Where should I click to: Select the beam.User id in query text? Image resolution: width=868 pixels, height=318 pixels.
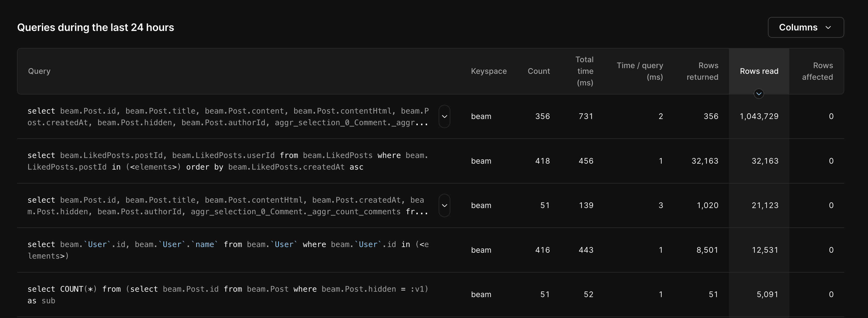[x=228, y=250]
